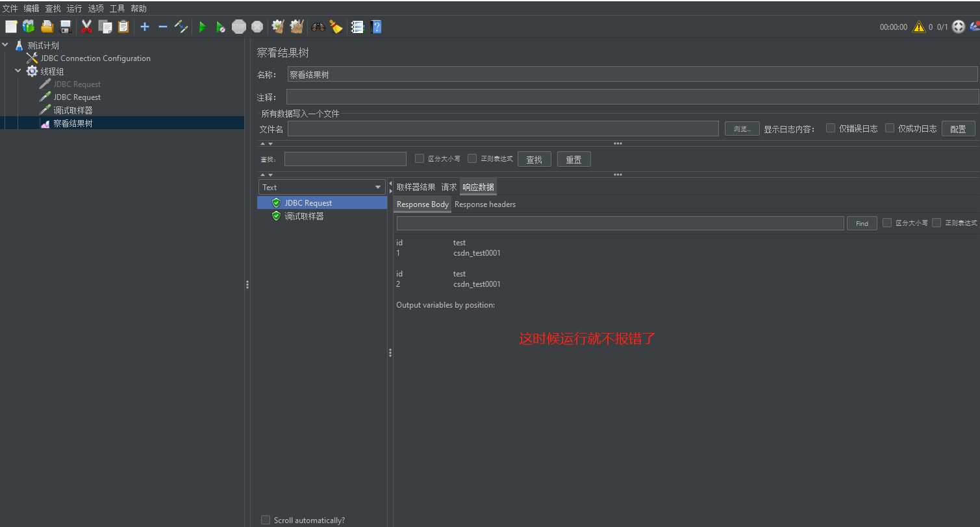The width and height of the screenshot is (980, 527).
Task: Enable 正则表达式 next to Find button
Action: [x=936, y=223]
